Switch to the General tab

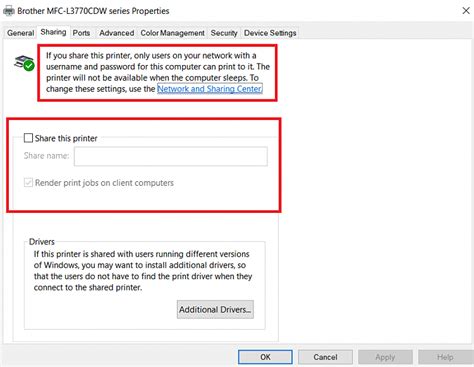20,33
